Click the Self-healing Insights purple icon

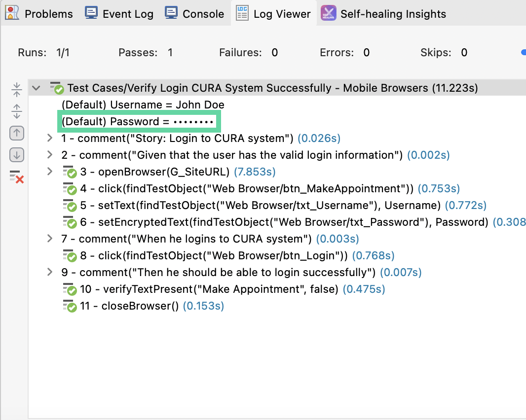pyautogui.click(x=329, y=13)
